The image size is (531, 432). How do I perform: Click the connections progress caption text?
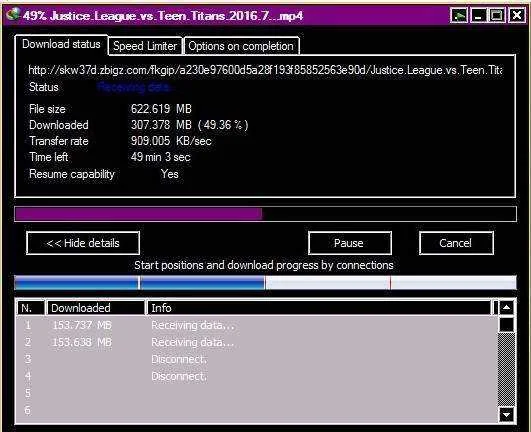(x=264, y=265)
